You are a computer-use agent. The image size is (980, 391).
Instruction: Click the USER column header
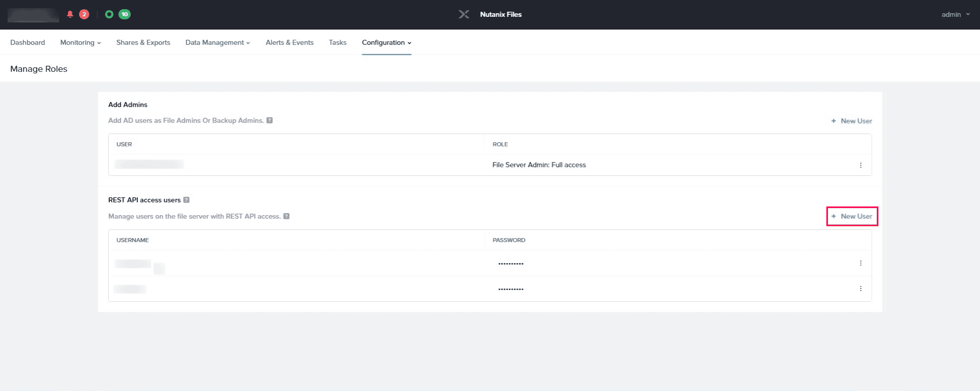pos(124,144)
